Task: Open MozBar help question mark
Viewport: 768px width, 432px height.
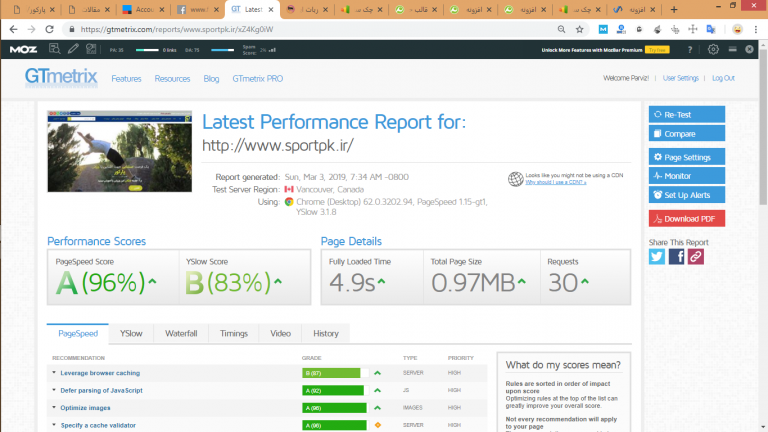Action: [690, 49]
